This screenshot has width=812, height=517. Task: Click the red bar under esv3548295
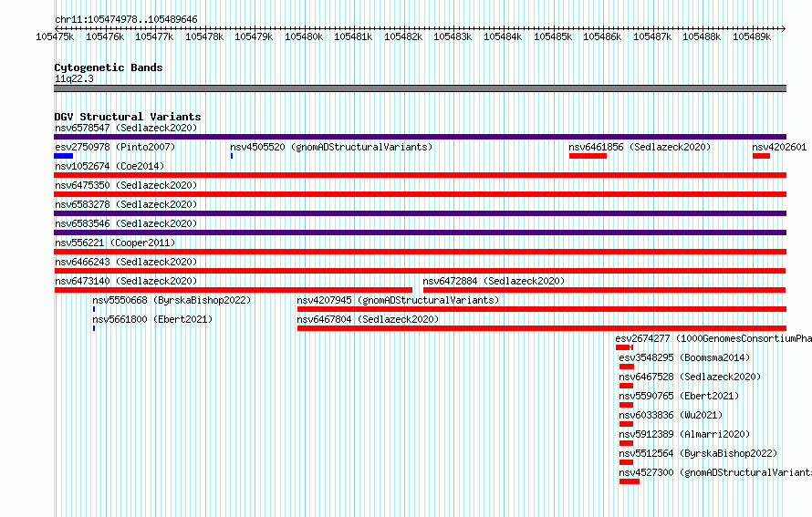coord(627,367)
